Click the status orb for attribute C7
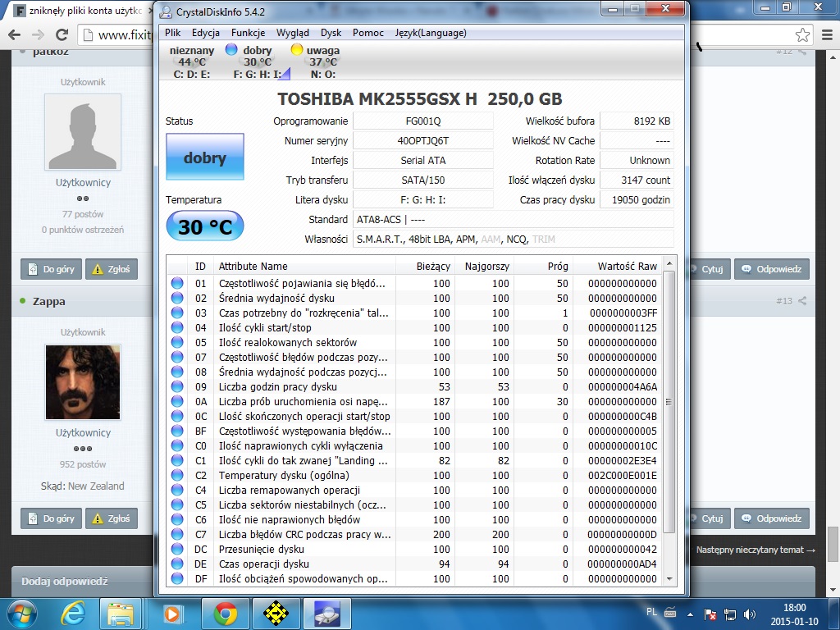 click(177, 534)
